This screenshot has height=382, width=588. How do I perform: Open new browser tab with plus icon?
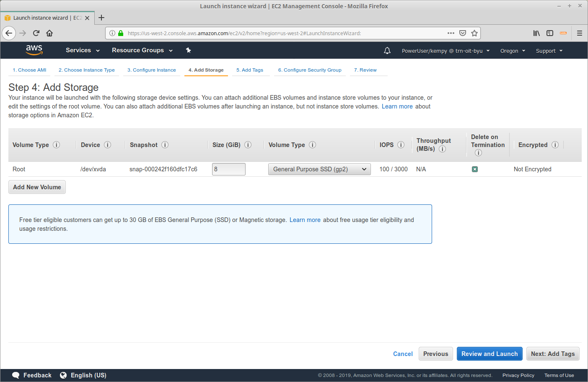pyautogui.click(x=101, y=18)
